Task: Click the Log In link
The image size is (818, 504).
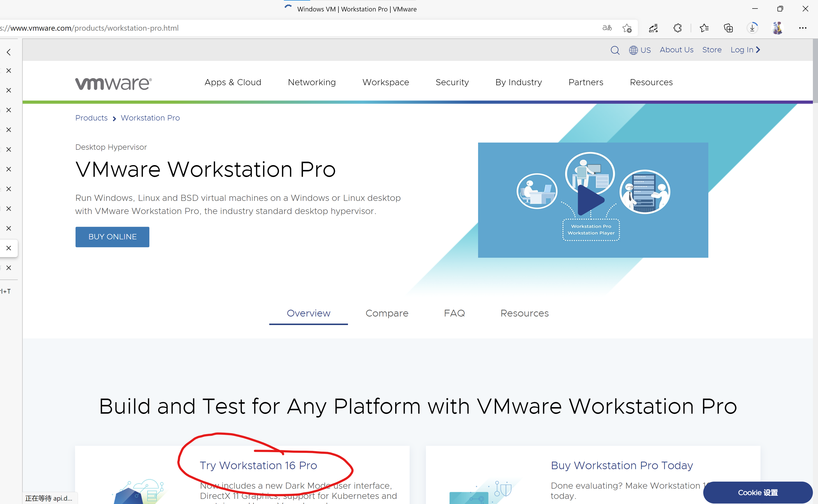Action: pyautogui.click(x=745, y=50)
